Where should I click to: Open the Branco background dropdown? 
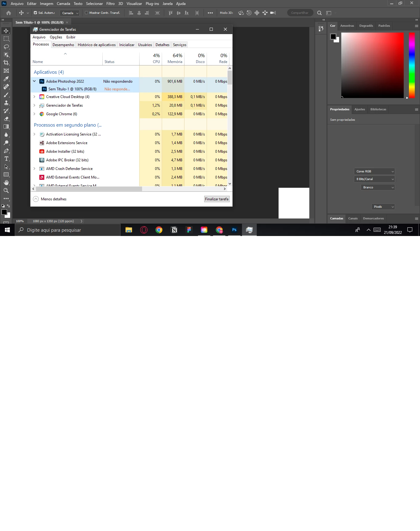(378, 187)
